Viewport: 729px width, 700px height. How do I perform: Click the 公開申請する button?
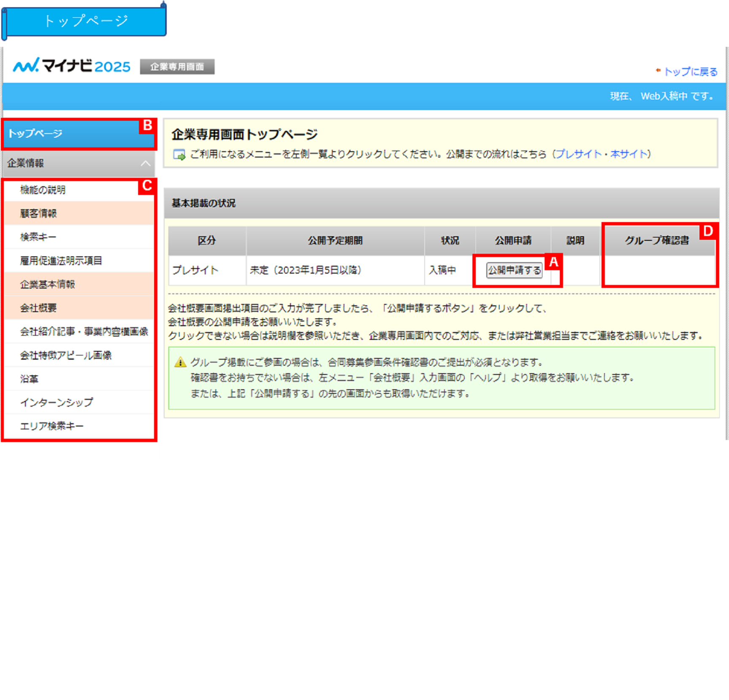pos(514,270)
